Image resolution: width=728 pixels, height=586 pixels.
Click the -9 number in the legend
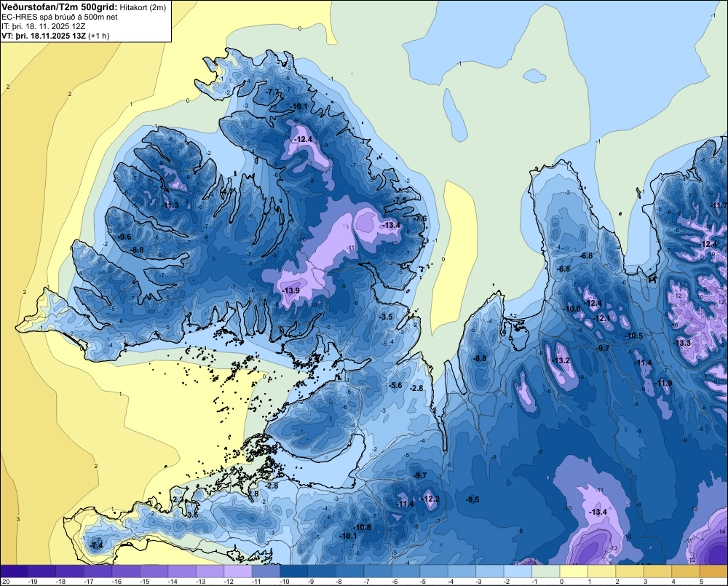pos(312,582)
